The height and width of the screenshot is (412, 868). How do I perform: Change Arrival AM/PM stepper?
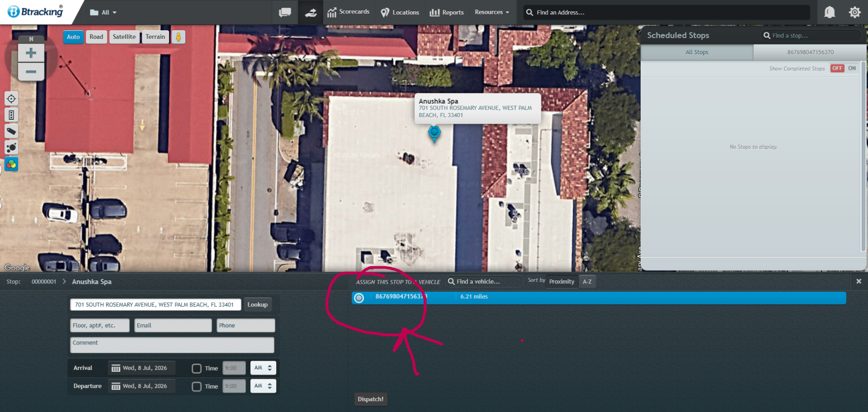click(263, 368)
